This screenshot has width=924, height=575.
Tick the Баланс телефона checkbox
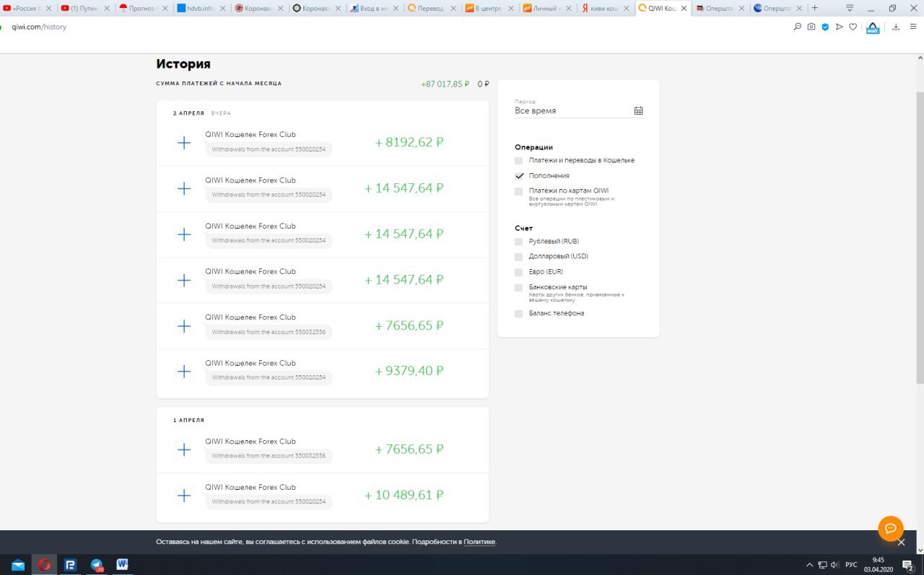(x=518, y=314)
